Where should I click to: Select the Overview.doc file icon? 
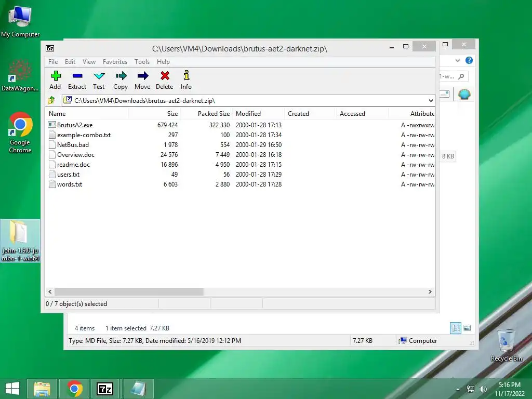pos(52,154)
